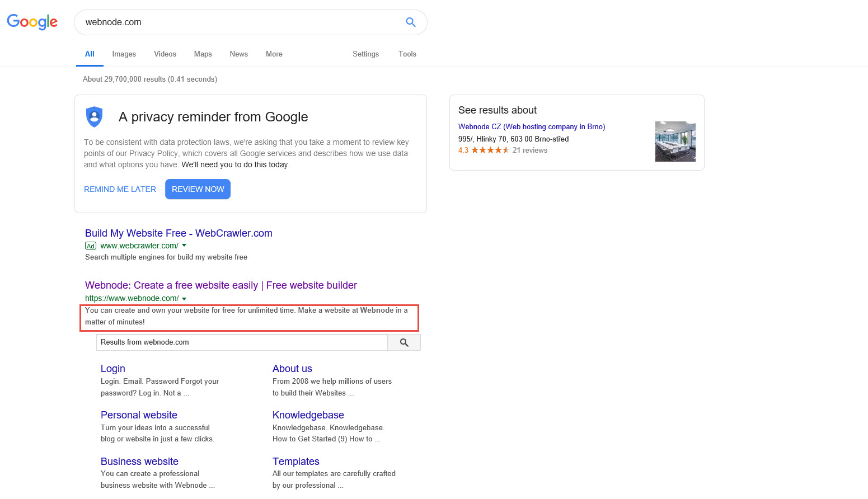The height and width of the screenshot is (499, 868).
Task: Click the 21 reviews link
Action: [x=530, y=150]
